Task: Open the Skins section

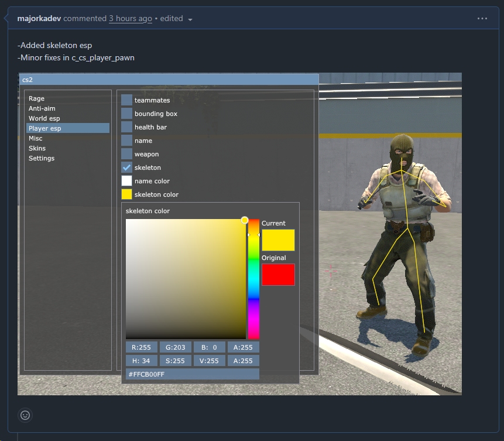Action: tap(37, 148)
